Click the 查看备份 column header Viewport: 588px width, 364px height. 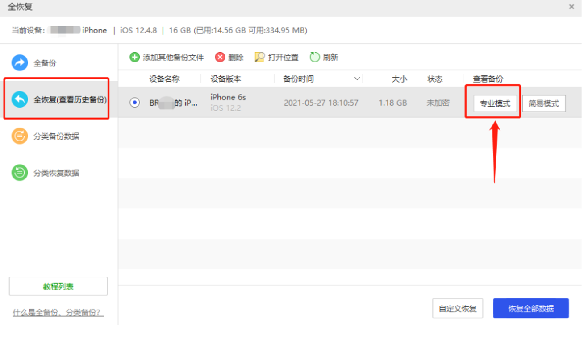(488, 79)
